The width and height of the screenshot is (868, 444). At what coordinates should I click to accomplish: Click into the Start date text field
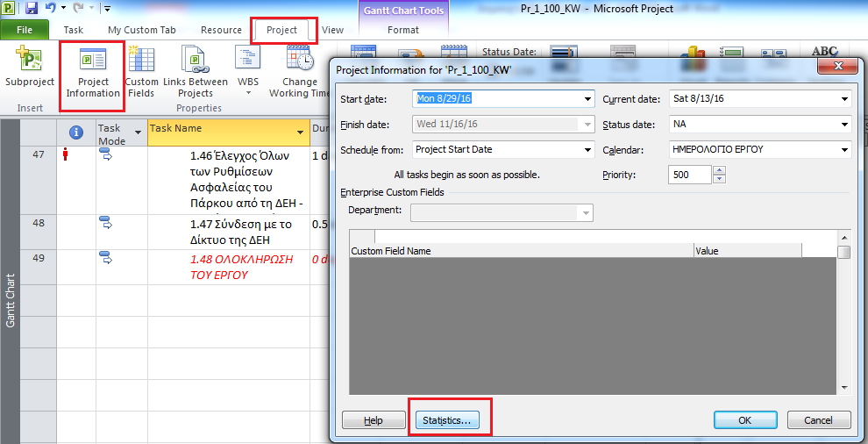(x=496, y=99)
